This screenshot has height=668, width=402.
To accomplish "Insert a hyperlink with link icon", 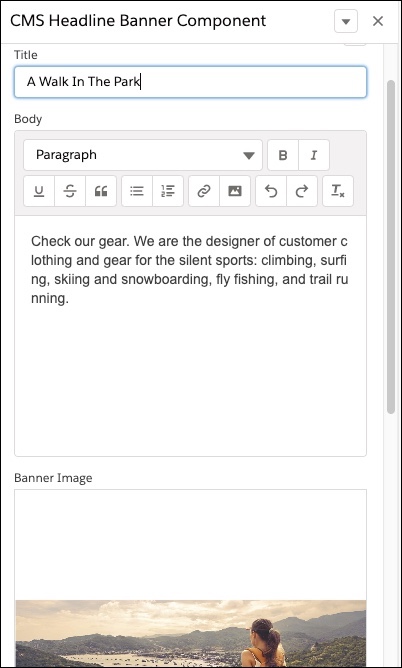I will 204,191.
